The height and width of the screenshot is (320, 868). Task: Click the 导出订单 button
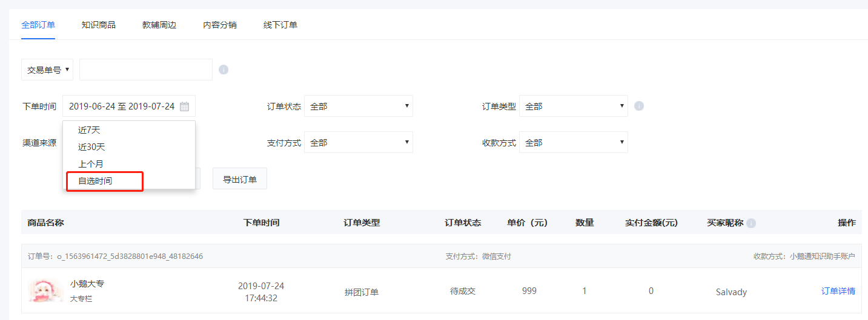pyautogui.click(x=240, y=178)
